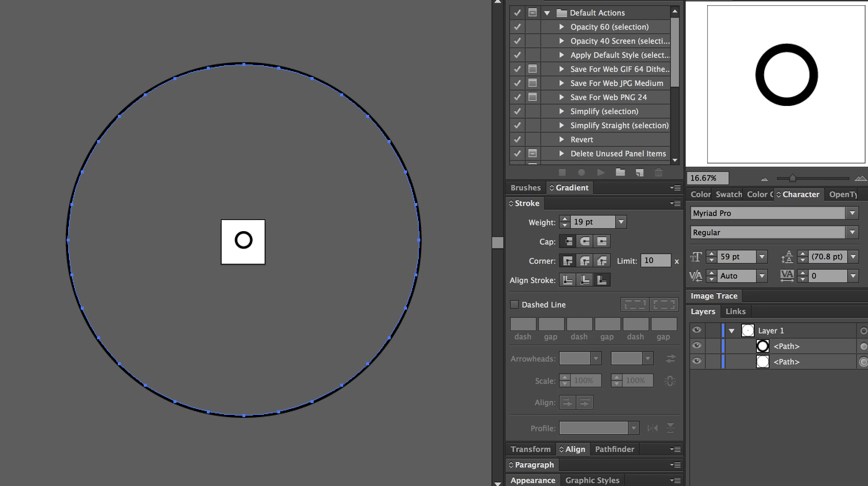868x486 pixels.
Task: Open the Graphic Styles tab
Action: coord(592,480)
